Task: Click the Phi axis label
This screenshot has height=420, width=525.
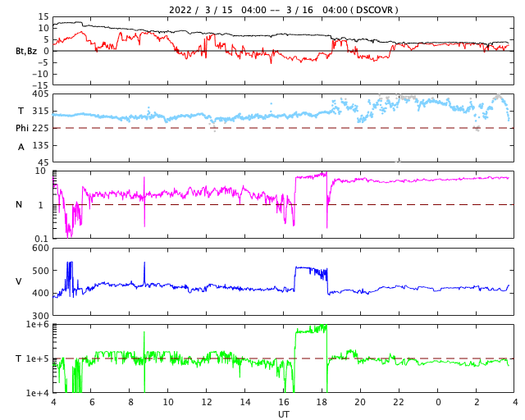Action: (x=22, y=128)
